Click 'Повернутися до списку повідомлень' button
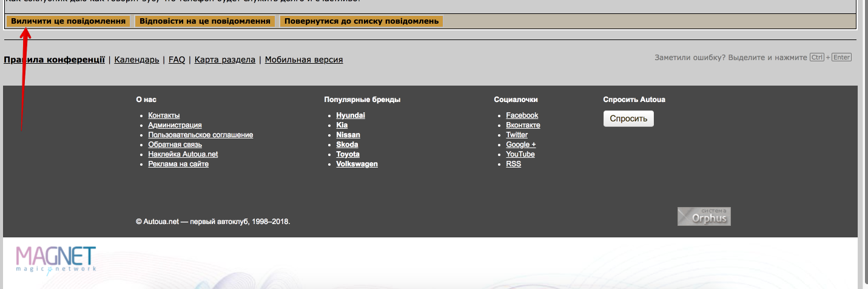 [361, 21]
